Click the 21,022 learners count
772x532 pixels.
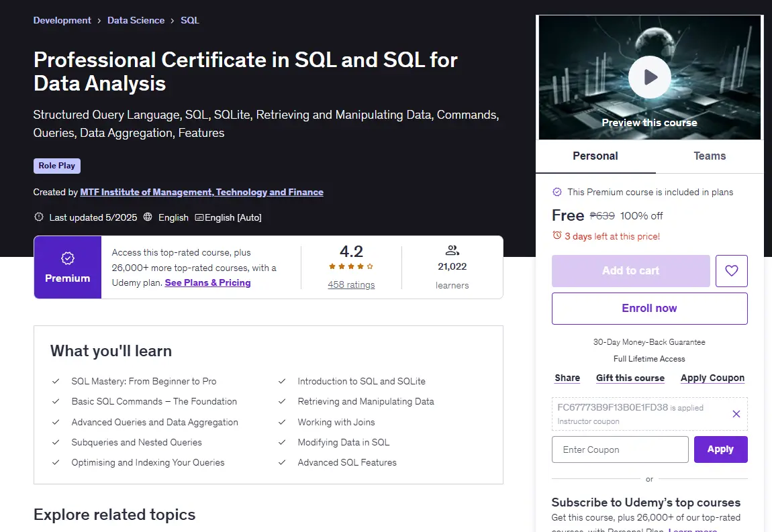coord(452,266)
